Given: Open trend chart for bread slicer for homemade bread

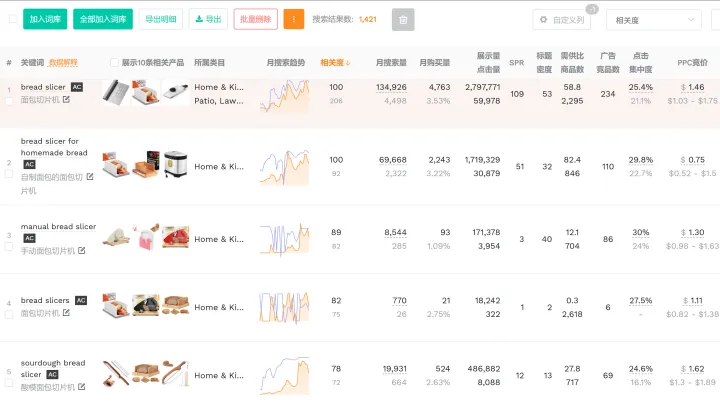Looking at the screenshot, I should [x=285, y=168].
